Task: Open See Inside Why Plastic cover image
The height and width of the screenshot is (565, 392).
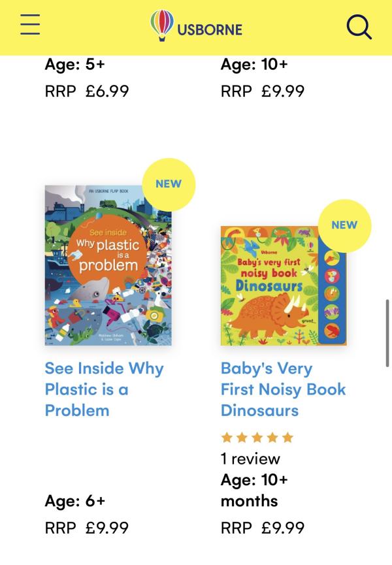Action: click(x=108, y=265)
